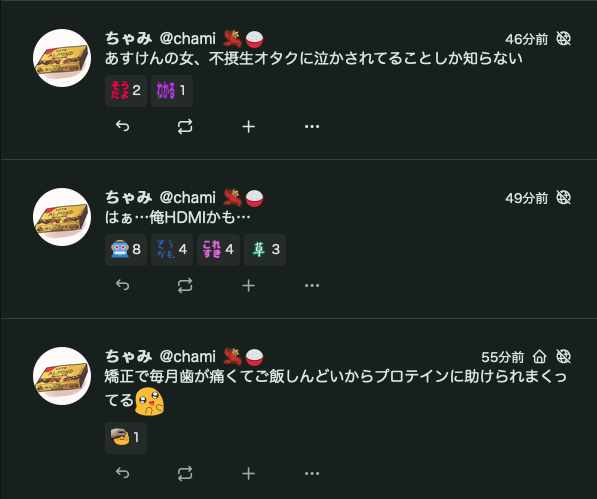This screenshot has height=499, width=597.
Task: Open the 46分前 timestamp link
Action: [x=527, y=39]
